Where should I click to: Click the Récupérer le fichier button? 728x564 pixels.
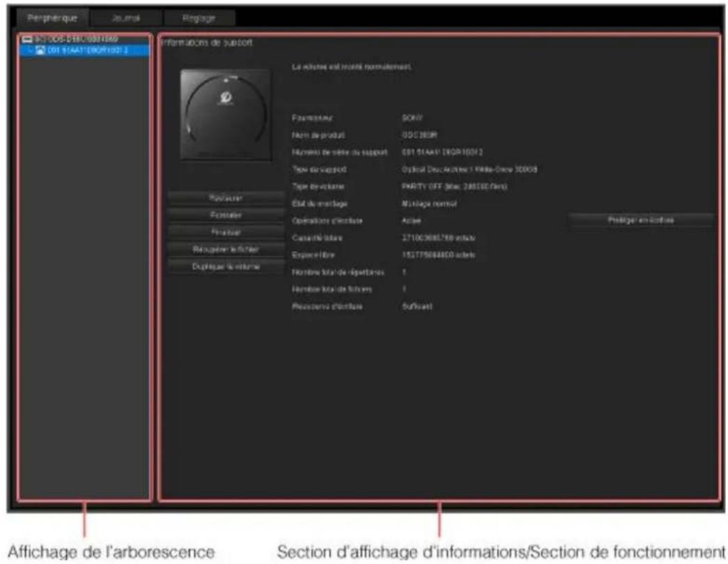[226, 250]
